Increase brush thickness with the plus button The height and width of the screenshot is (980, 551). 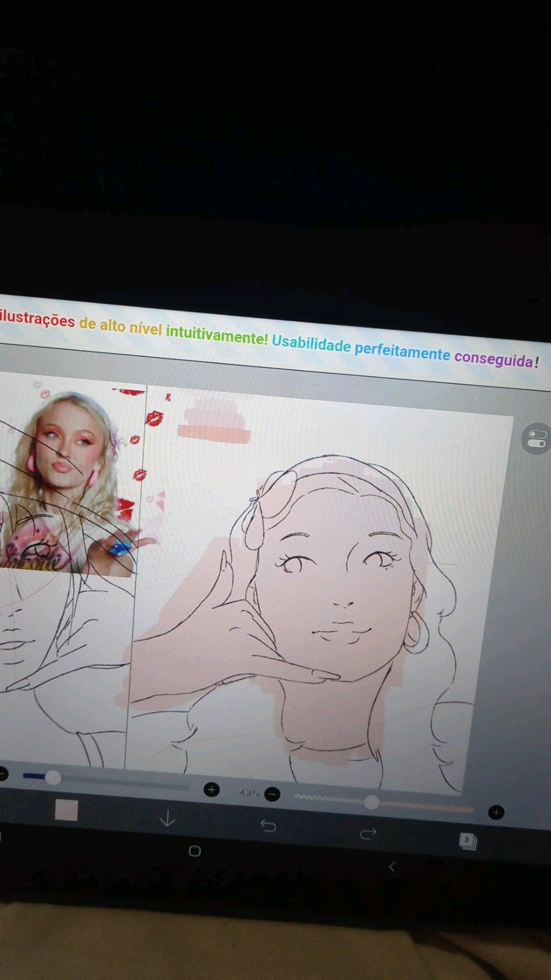[x=211, y=790]
